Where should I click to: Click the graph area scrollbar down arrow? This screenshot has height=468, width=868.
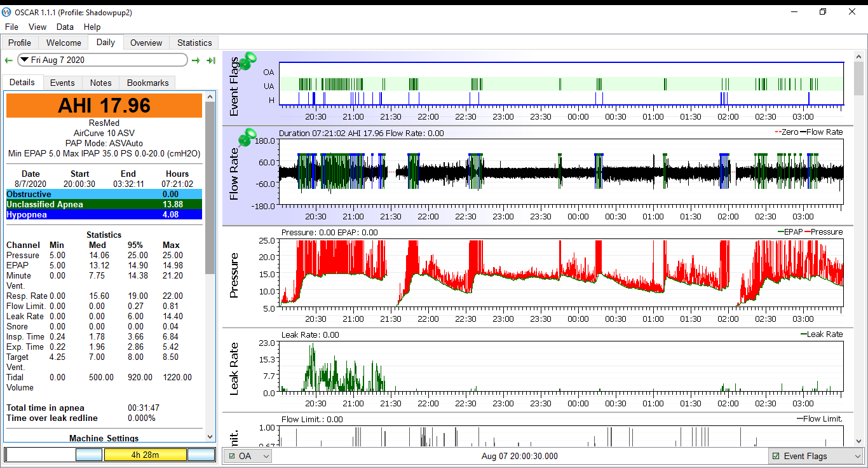tap(859, 441)
